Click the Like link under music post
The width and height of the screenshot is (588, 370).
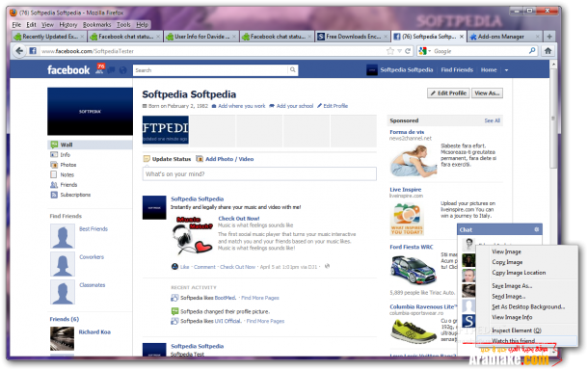[x=184, y=267]
